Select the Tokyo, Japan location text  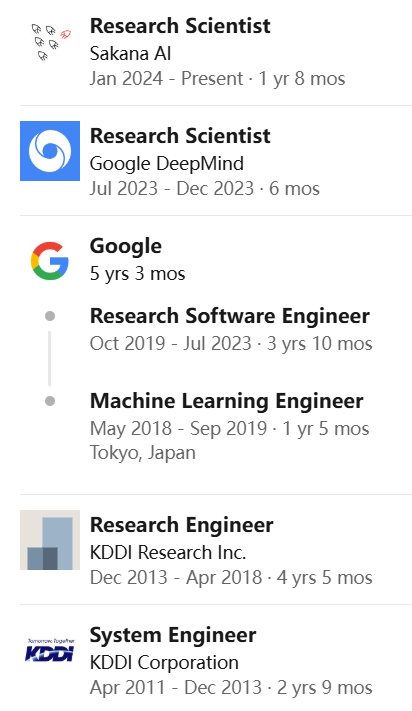pos(143,453)
